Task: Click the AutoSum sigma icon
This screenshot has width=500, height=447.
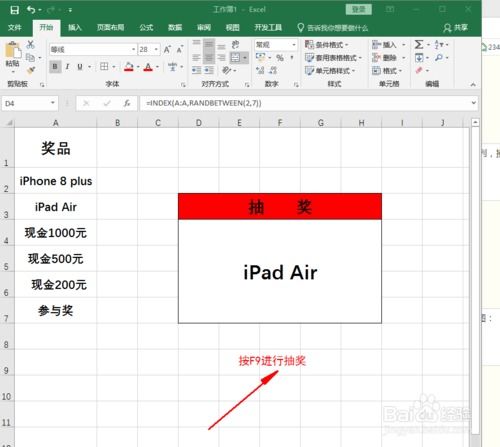Action: [419, 44]
